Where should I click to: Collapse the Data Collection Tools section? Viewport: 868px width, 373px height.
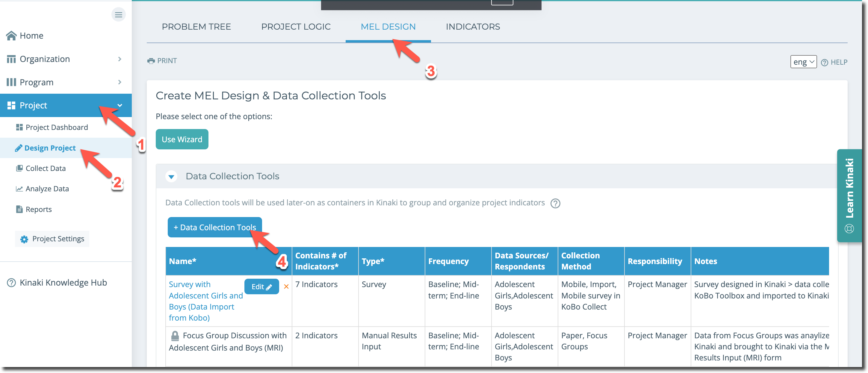pyautogui.click(x=171, y=176)
